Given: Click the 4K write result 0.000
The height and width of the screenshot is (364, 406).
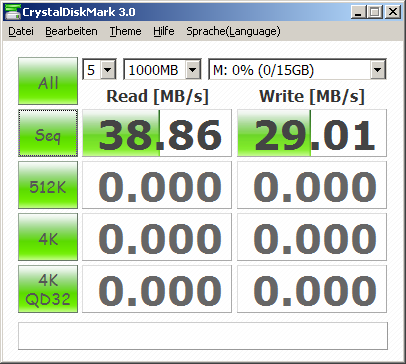Looking at the screenshot, I should 312,237.
